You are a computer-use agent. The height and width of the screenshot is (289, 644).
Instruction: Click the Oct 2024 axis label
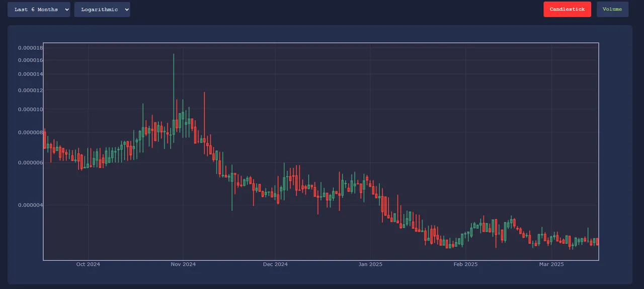[x=88, y=264]
